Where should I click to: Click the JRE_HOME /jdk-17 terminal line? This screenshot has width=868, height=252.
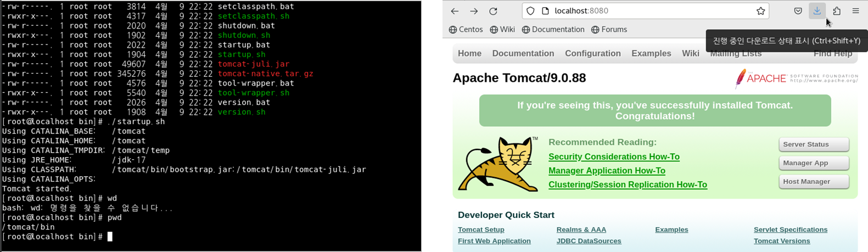click(x=74, y=160)
